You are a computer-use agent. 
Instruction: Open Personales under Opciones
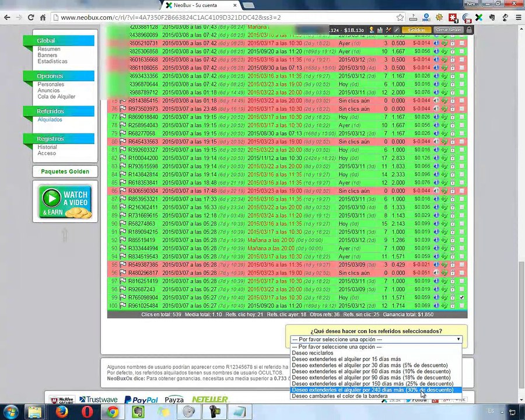pyautogui.click(x=51, y=85)
